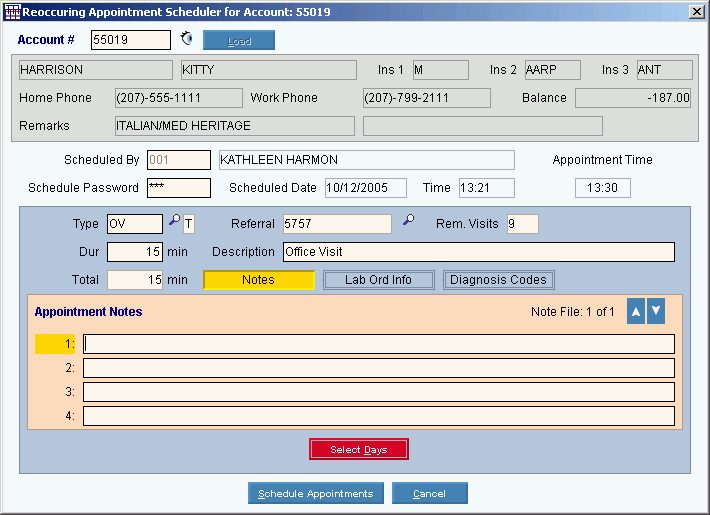Image resolution: width=710 pixels, height=515 pixels.
Task: Click the Work Phone field (207)-799-2111
Action: coord(427,98)
